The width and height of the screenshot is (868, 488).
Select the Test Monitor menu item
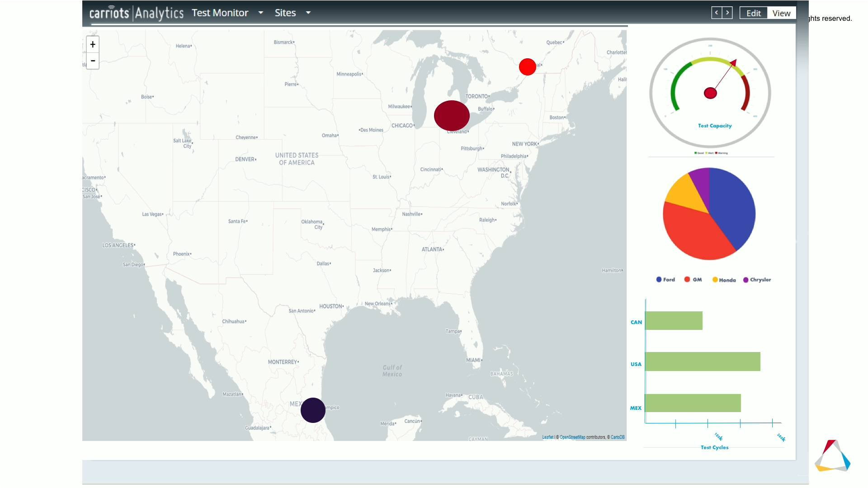[x=220, y=13]
